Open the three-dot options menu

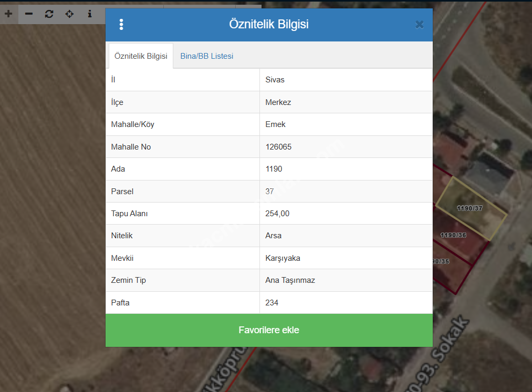(x=121, y=25)
